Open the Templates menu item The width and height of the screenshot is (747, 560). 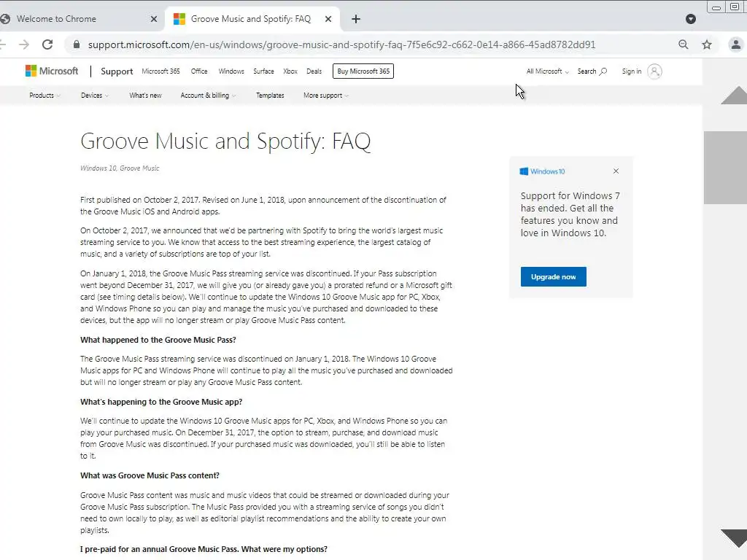tap(270, 96)
